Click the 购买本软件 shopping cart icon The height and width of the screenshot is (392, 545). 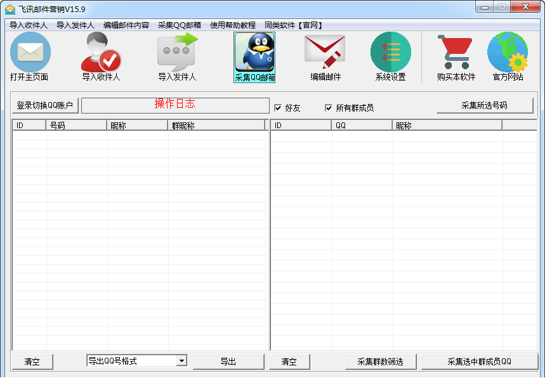pyautogui.click(x=456, y=52)
